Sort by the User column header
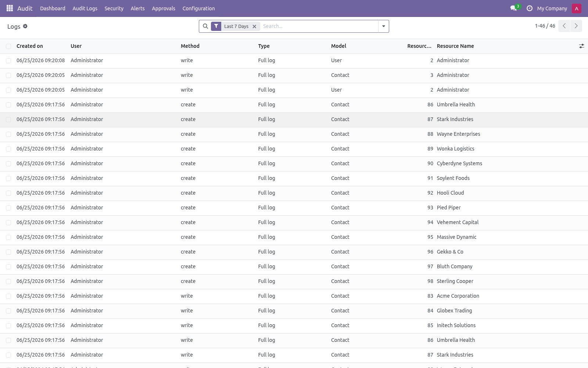588x368 pixels. pos(76,46)
